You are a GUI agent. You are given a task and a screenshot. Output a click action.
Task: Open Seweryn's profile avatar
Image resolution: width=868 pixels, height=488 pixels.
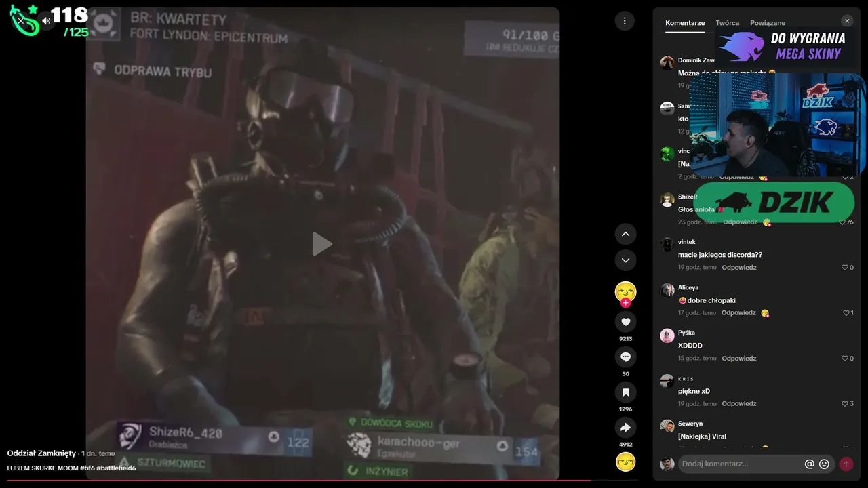pos(667,426)
